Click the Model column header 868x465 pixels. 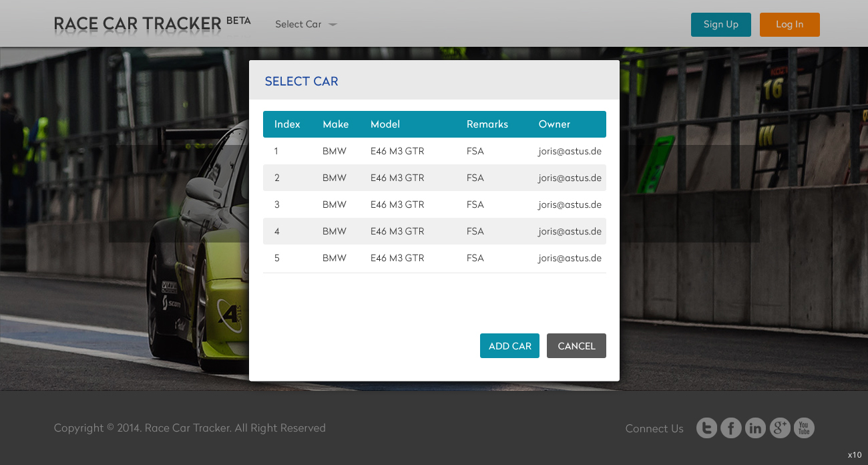385,124
